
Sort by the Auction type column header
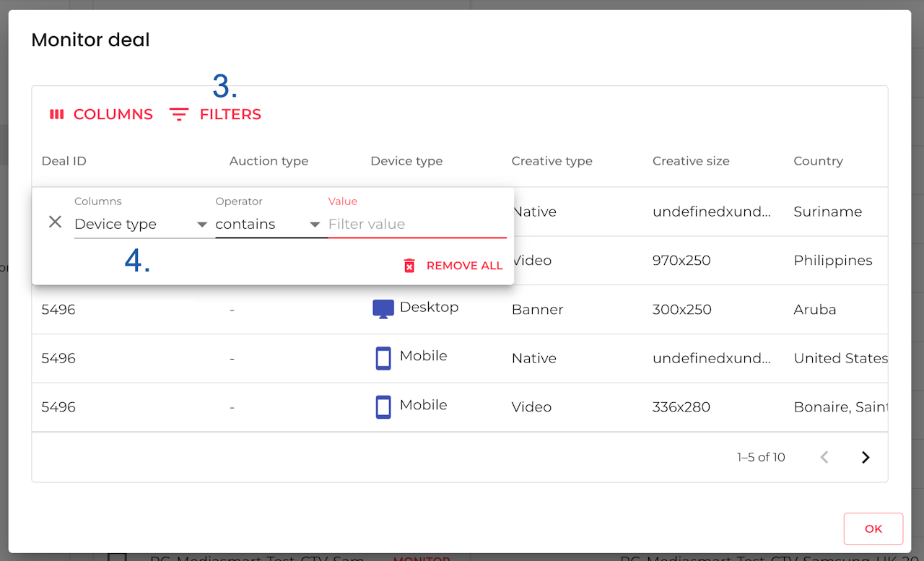269,161
